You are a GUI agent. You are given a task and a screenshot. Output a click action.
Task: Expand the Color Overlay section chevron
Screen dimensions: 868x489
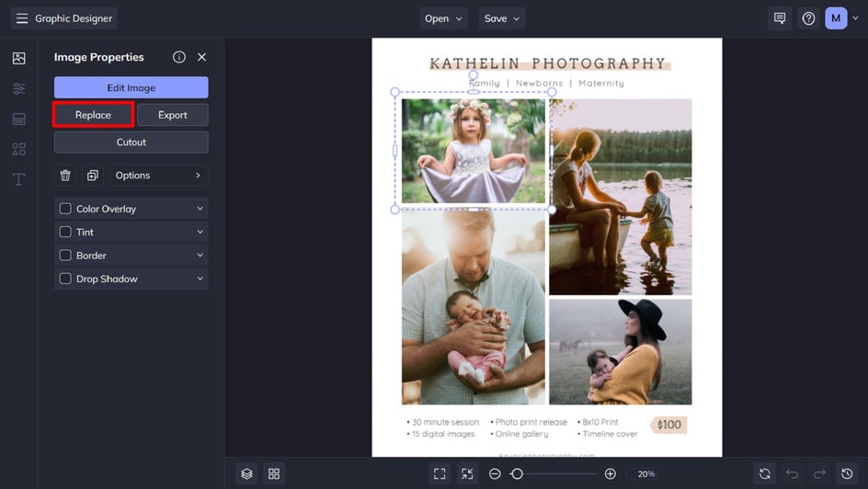(x=200, y=209)
